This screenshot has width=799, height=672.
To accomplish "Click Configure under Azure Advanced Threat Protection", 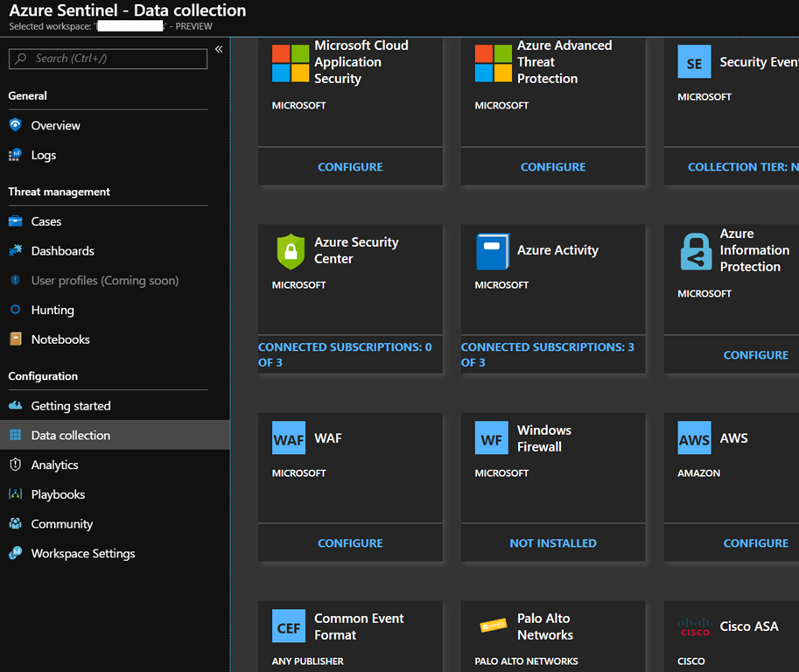I will pos(553,166).
